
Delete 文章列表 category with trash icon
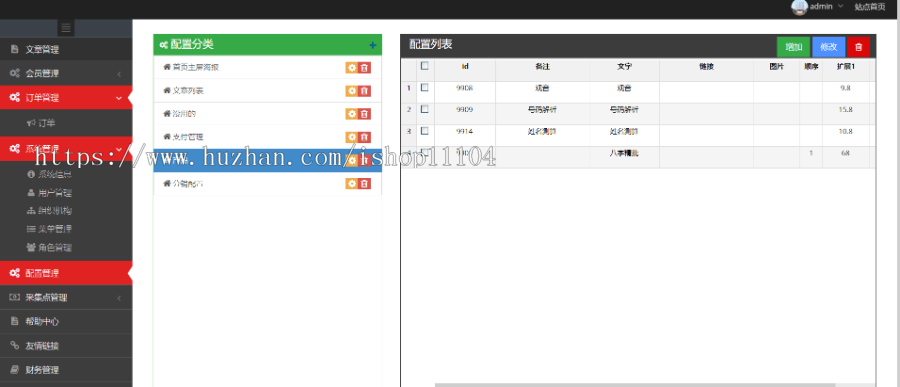point(364,91)
